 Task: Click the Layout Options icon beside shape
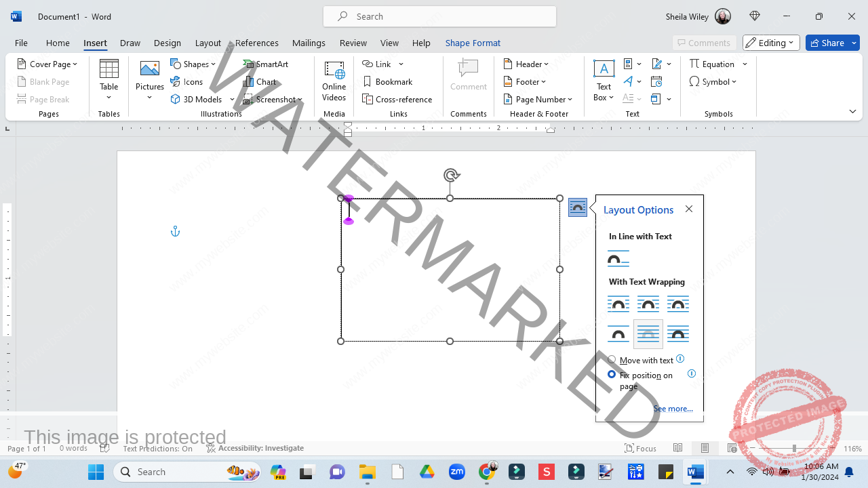(578, 207)
